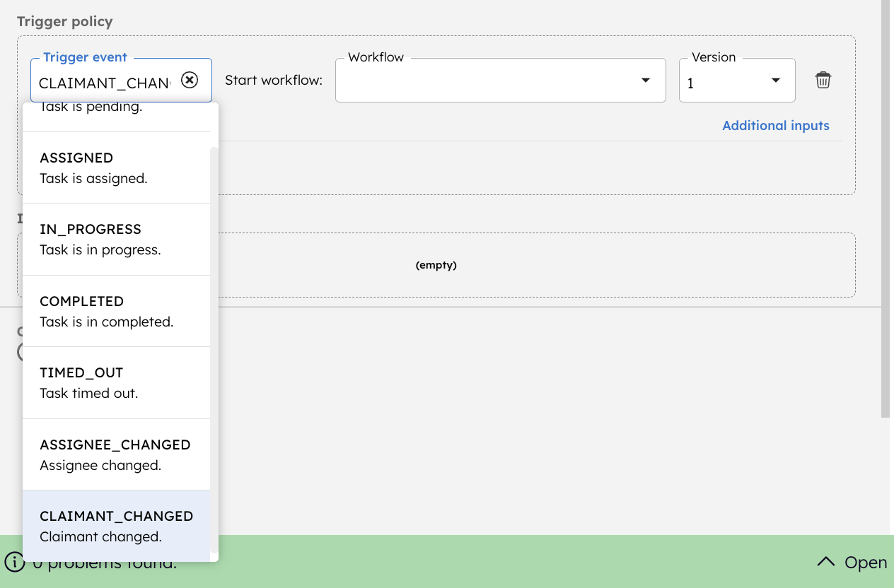Clear the Trigger event field value
The height and width of the screenshot is (588, 894).
190,80
